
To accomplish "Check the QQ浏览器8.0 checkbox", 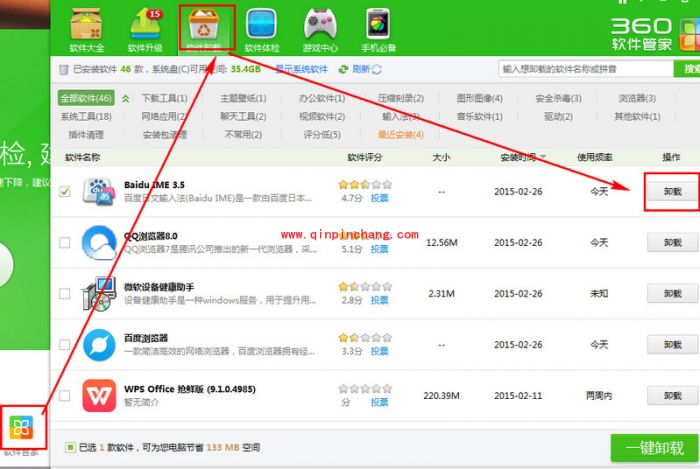I will click(65, 243).
